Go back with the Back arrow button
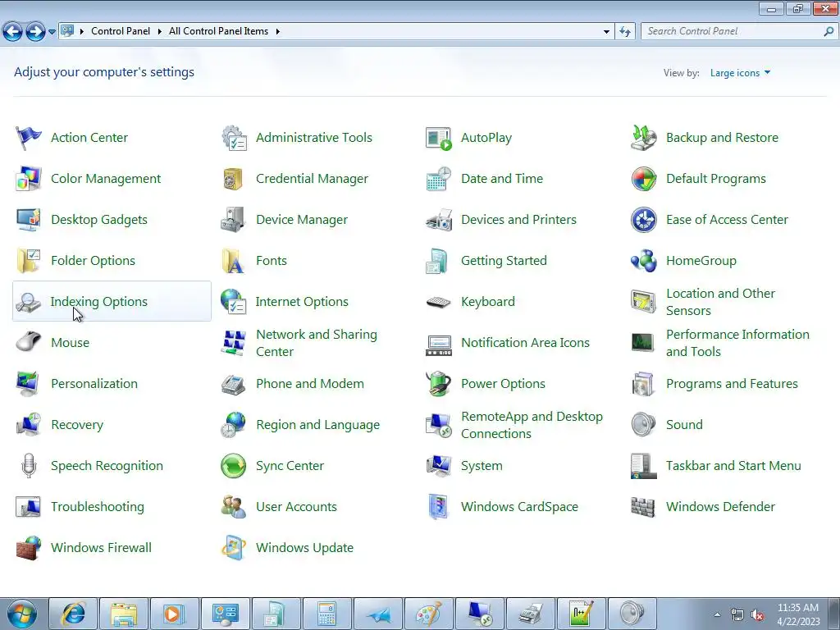Image resolution: width=840 pixels, height=630 pixels. pyautogui.click(x=13, y=32)
